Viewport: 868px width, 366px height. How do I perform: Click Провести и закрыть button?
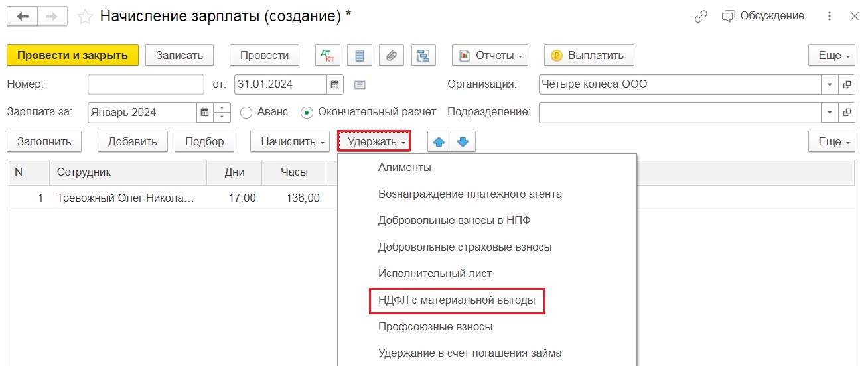pyautogui.click(x=72, y=56)
